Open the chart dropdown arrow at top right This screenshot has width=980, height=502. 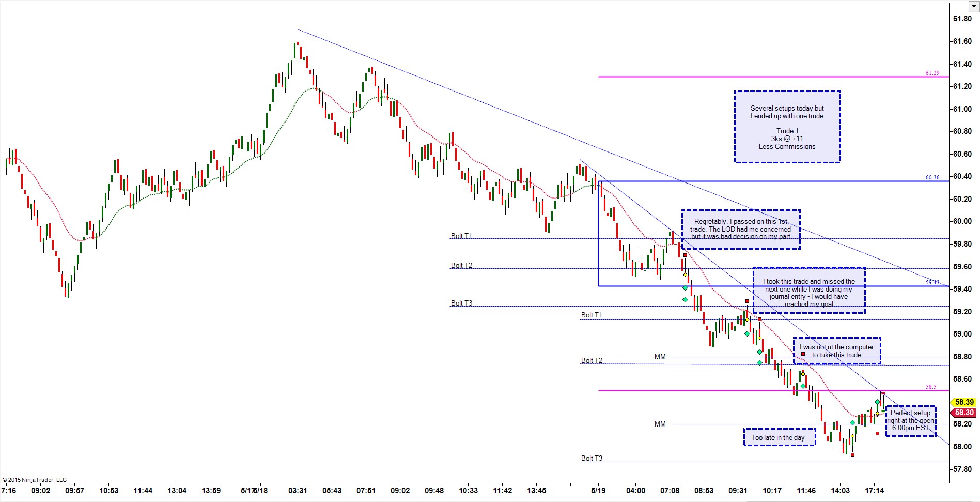973,6
